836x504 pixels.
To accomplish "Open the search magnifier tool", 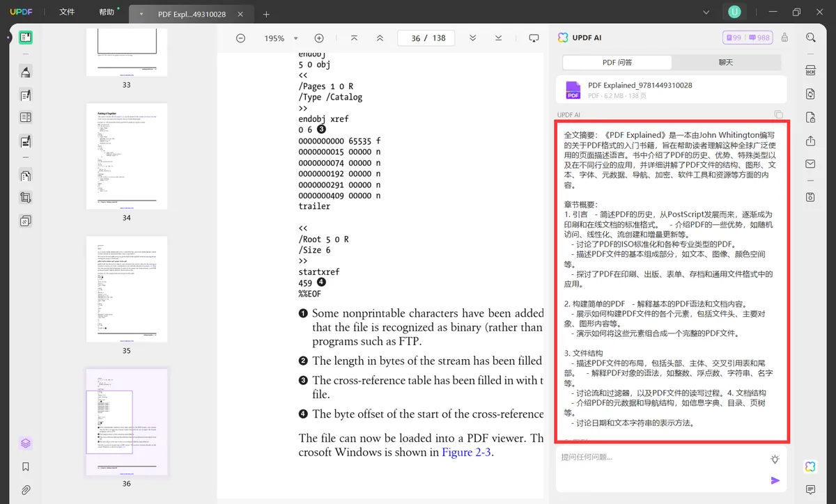I will point(810,38).
